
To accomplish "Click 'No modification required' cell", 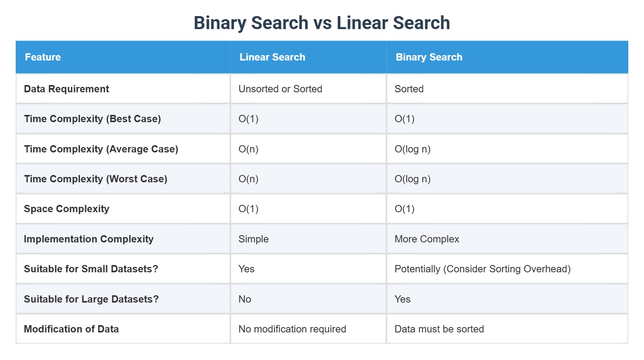I will pos(292,329).
